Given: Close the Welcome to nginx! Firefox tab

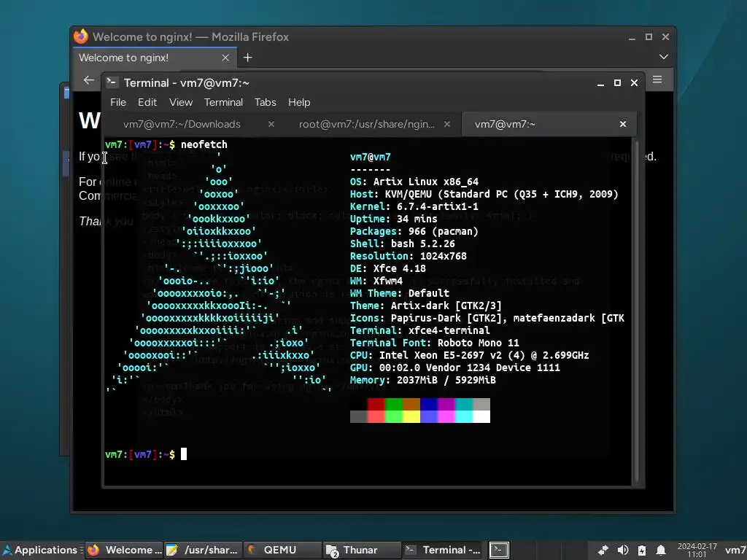Looking at the screenshot, I should [225, 58].
